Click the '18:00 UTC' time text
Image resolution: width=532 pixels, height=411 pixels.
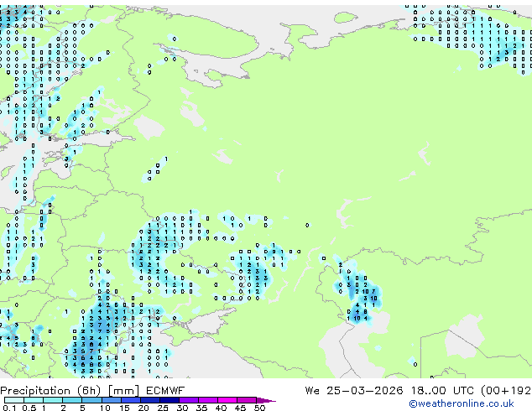click(442, 391)
